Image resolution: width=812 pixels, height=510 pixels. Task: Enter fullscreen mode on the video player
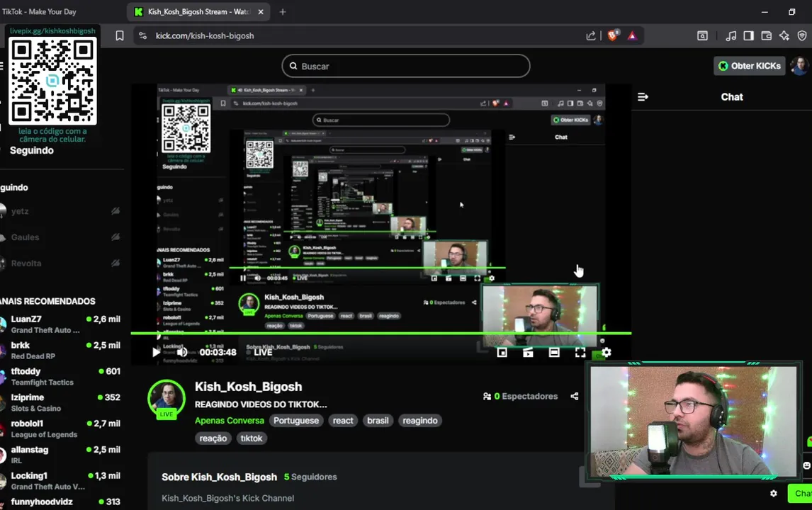tap(580, 352)
